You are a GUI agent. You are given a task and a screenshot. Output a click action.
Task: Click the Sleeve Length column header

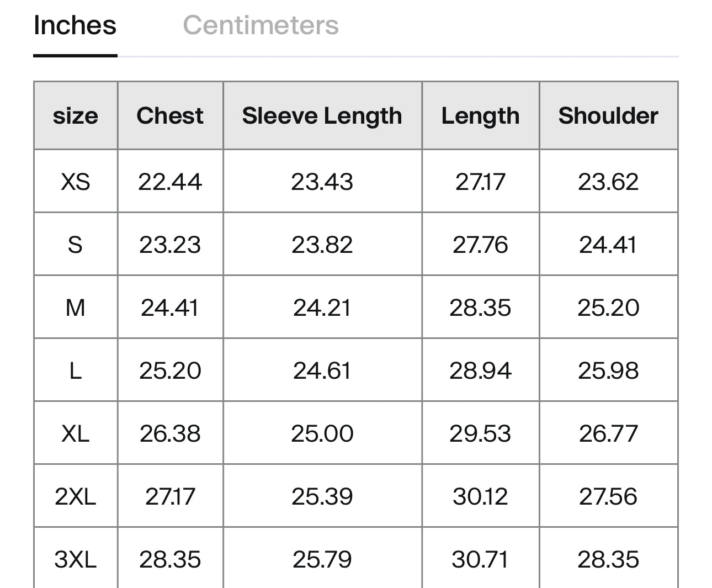click(322, 116)
